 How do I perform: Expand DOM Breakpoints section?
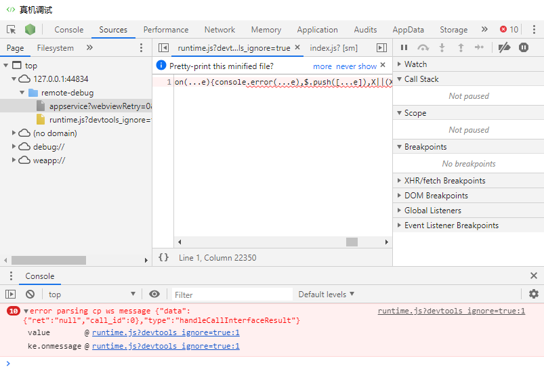[468, 196]
